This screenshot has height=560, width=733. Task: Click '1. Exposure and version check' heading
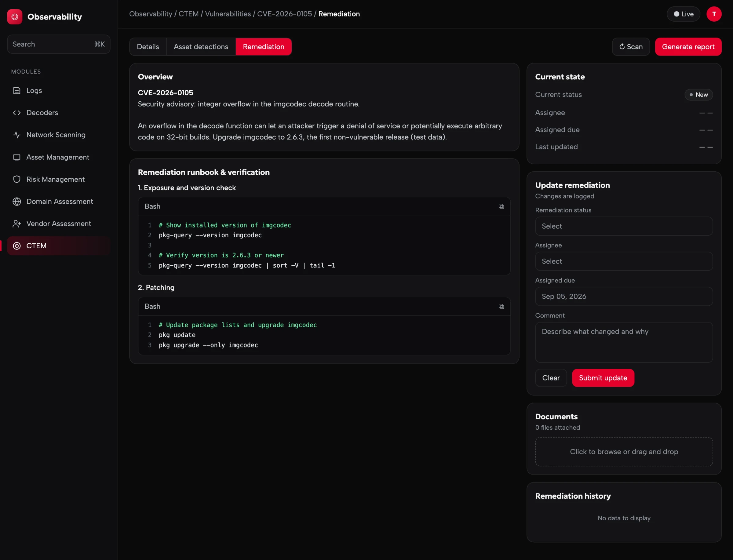[x=187, y=188]
